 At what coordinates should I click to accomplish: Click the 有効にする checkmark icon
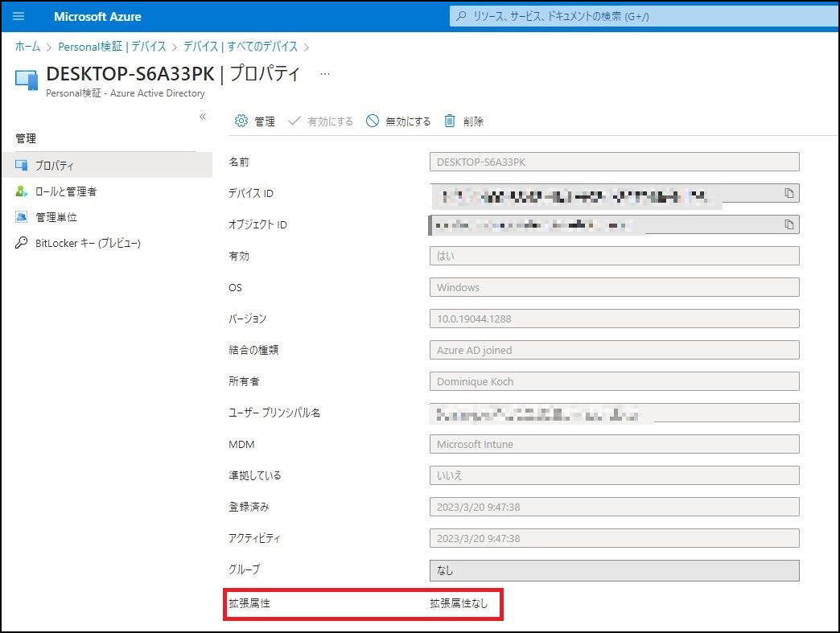point(294,121)
